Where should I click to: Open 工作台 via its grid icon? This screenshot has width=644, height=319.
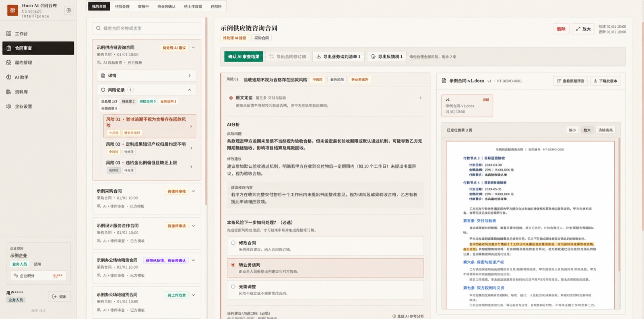(9, 34)
